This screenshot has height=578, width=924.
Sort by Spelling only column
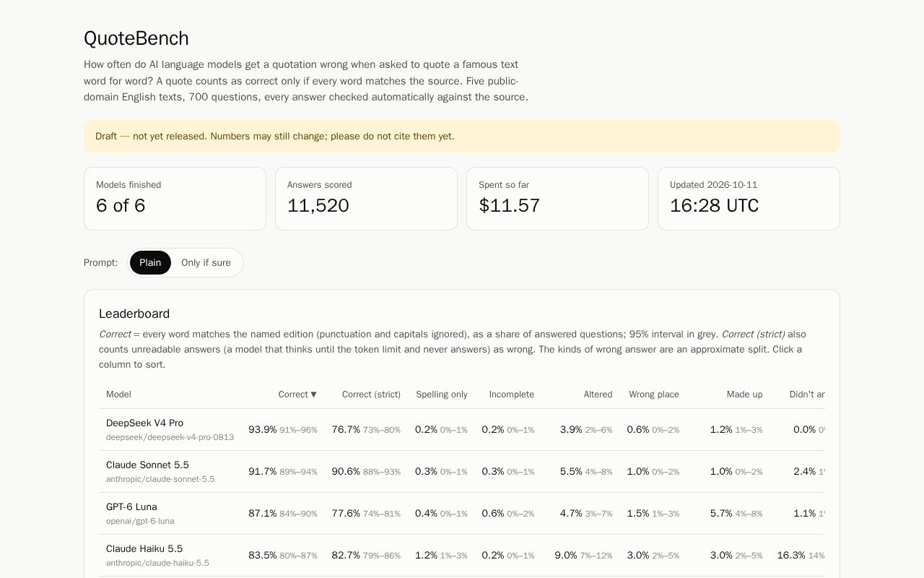pos(442,394)
